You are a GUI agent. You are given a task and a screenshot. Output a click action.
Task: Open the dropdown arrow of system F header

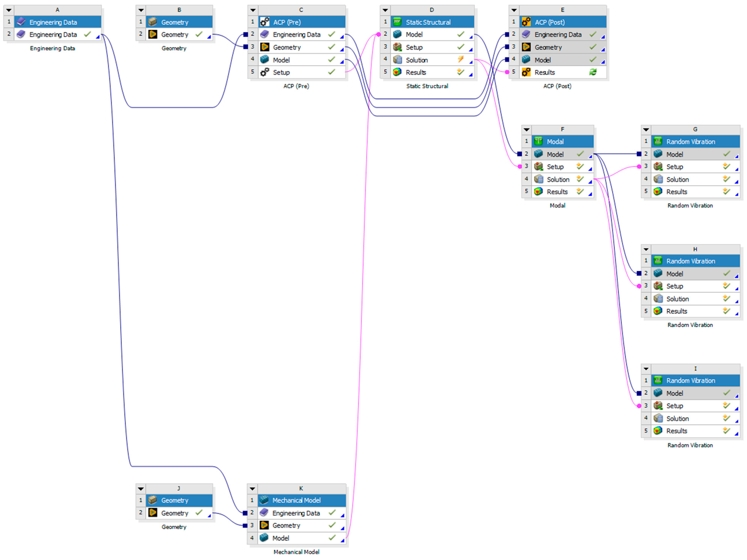point(526,130)
